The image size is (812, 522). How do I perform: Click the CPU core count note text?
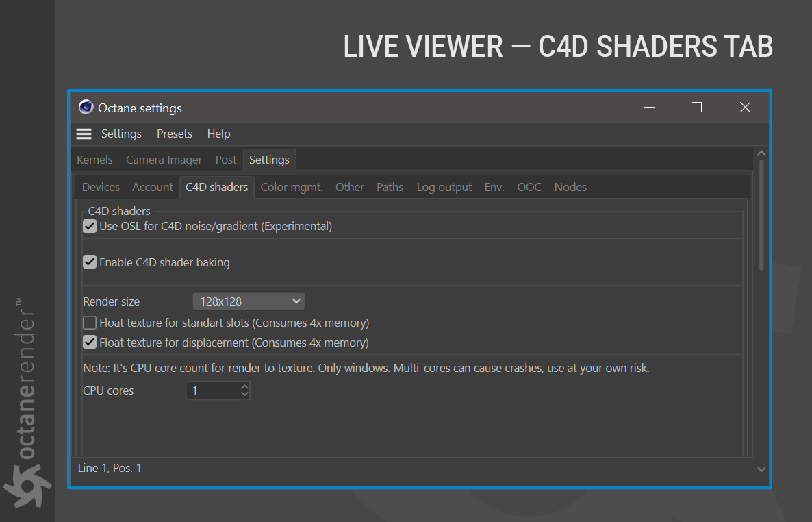[x=366, y=368]
